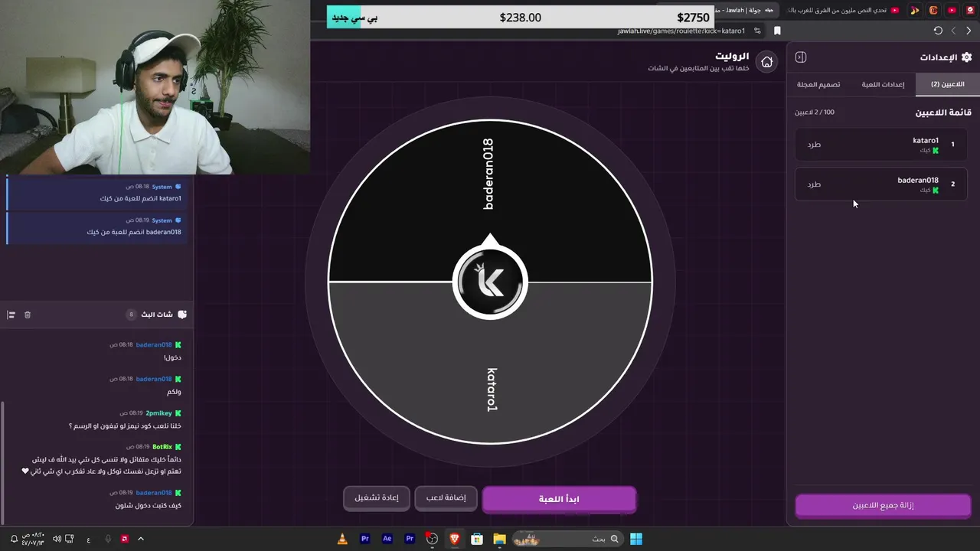Screen dimensions: 980x551
Task: Click the دخول! chat message
Action: (x=172, y=357)
